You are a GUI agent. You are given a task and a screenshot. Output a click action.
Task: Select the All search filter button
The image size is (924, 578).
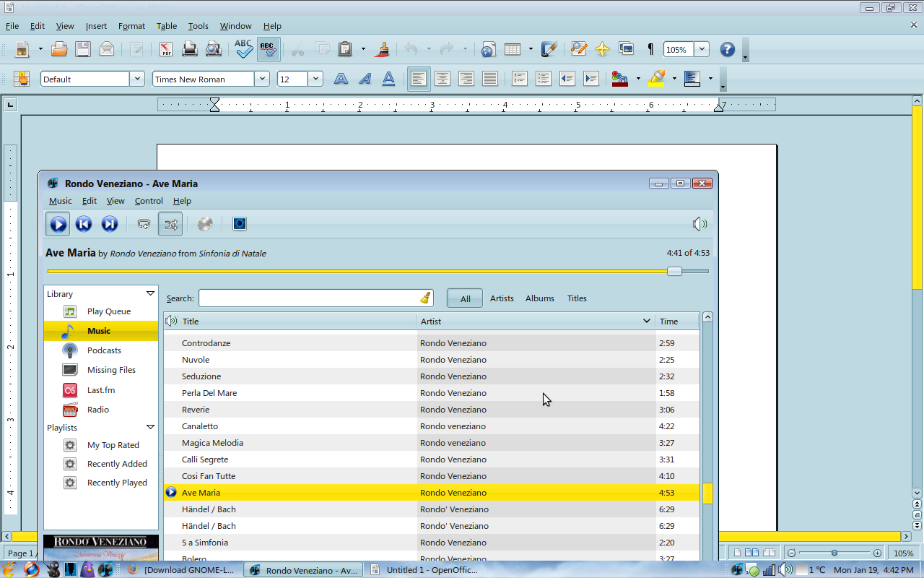465,298
